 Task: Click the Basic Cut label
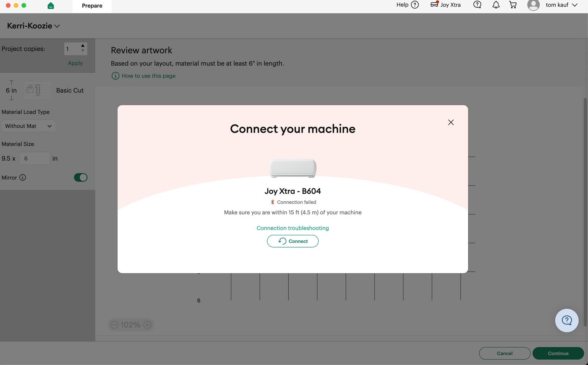tap(70, 90)
